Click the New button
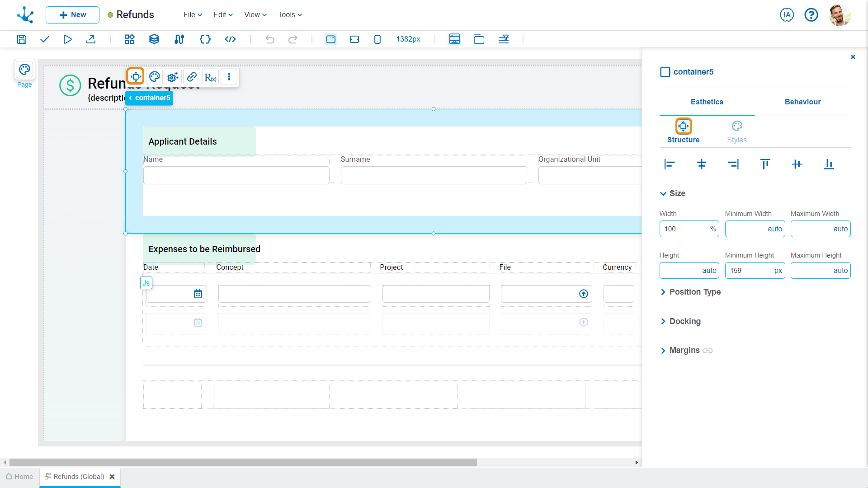This screenshot has height=488, width=868. click(72, 14)
